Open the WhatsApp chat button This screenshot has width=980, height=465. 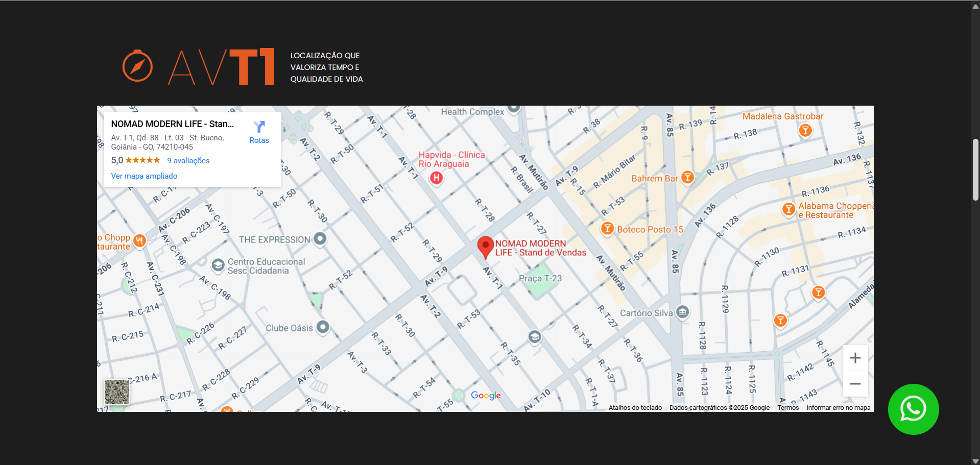point(913,409)
